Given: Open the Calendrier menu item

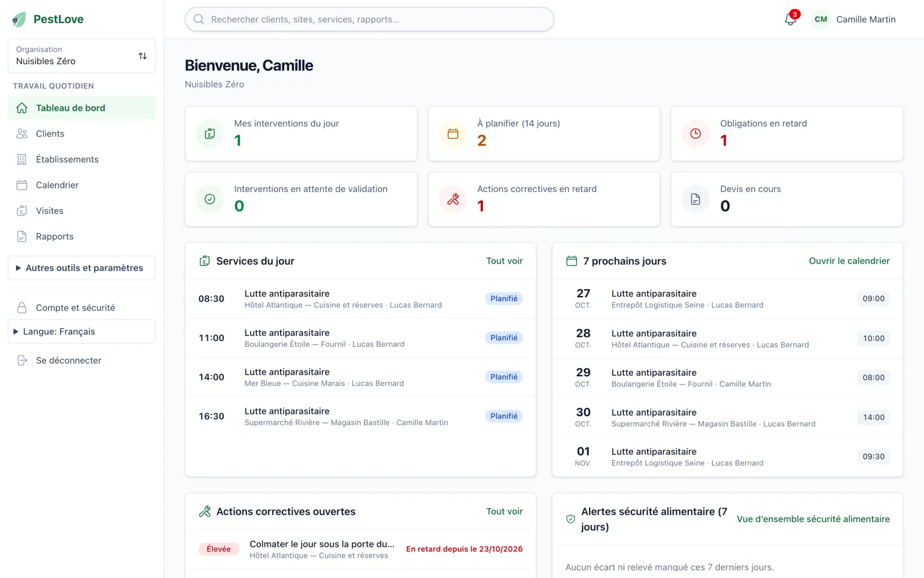Looking at the screenshot, I should [x=81, y=185].
